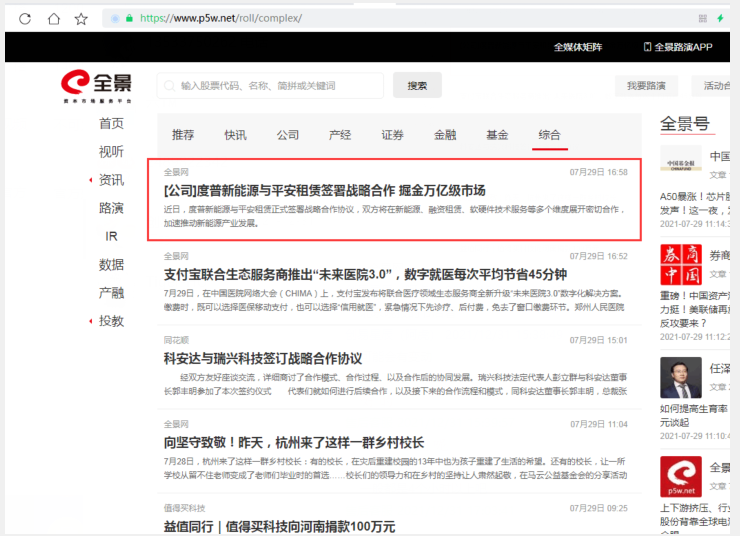
Task: Open 数据 in left sidebar
Action: (111, 265)
